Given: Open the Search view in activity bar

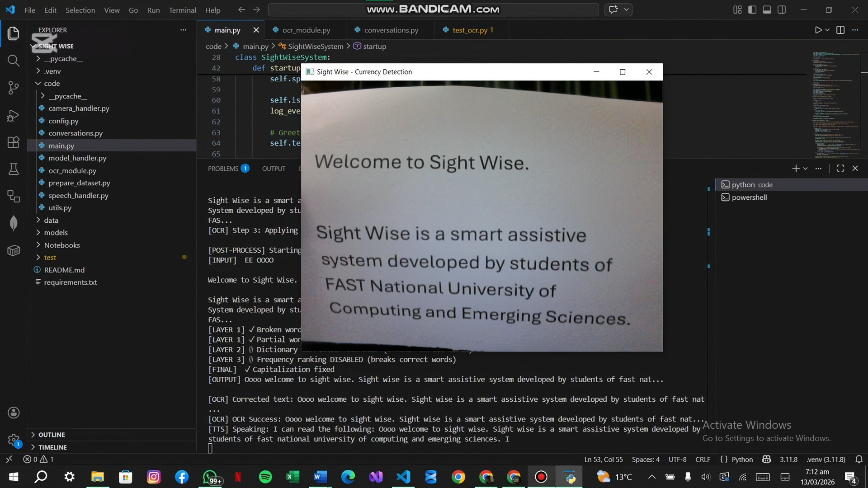Looking at the screenshot, I should tap(14, 61).
